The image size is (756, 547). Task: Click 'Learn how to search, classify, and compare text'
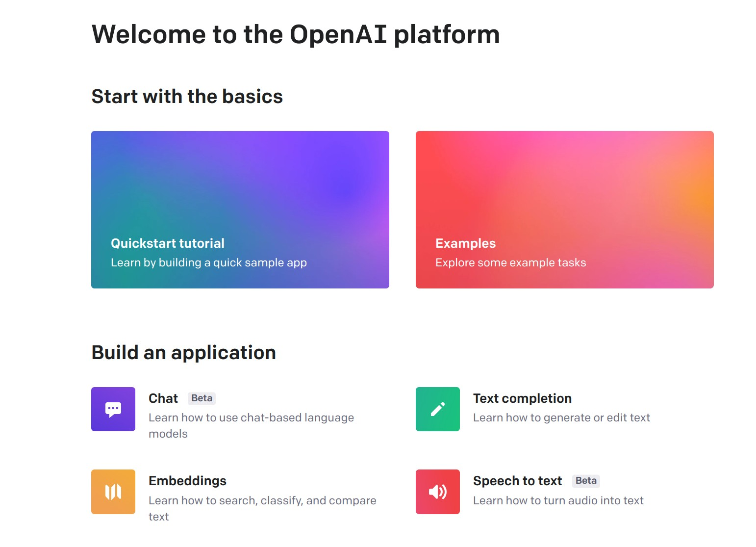pyautogui.click(x=262, y=508)
